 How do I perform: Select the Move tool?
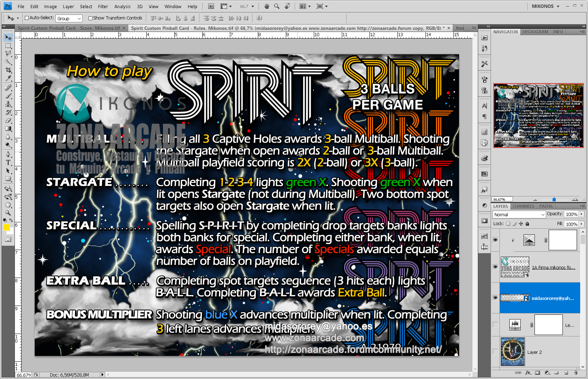point(8,37)
